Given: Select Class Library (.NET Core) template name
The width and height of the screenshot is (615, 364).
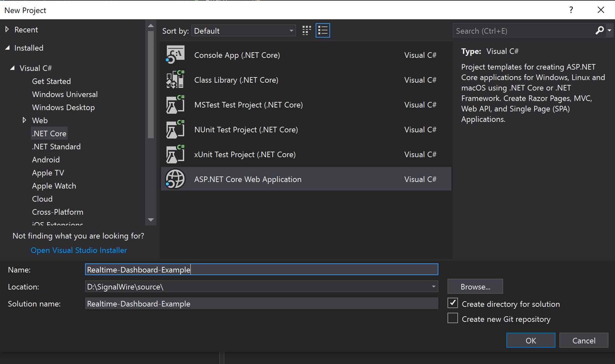Looking at the screenshot, I should tap(236, 80).
